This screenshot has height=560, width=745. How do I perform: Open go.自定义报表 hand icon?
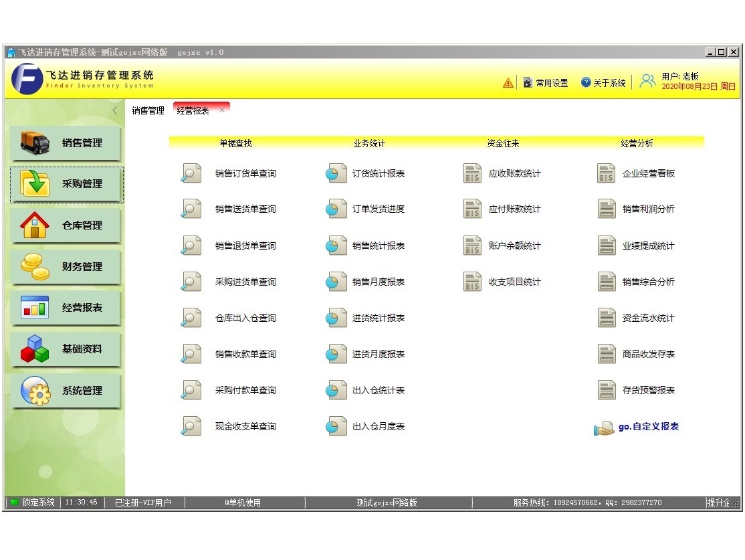pos(603,428)
